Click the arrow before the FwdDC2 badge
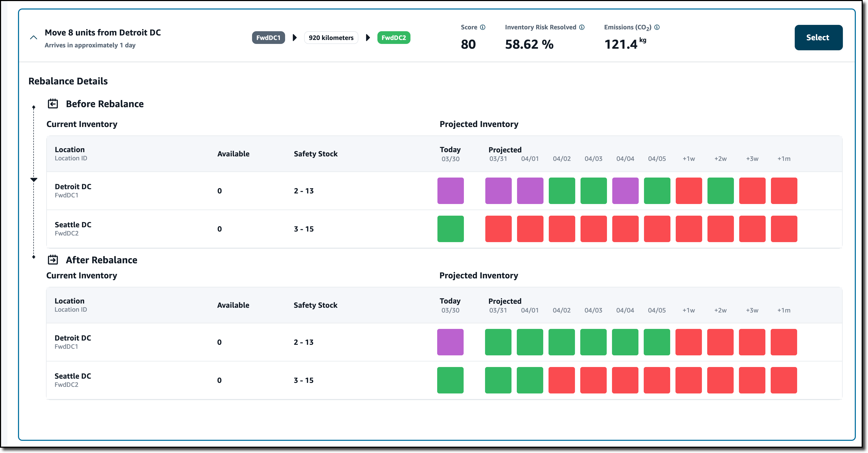 368,37
